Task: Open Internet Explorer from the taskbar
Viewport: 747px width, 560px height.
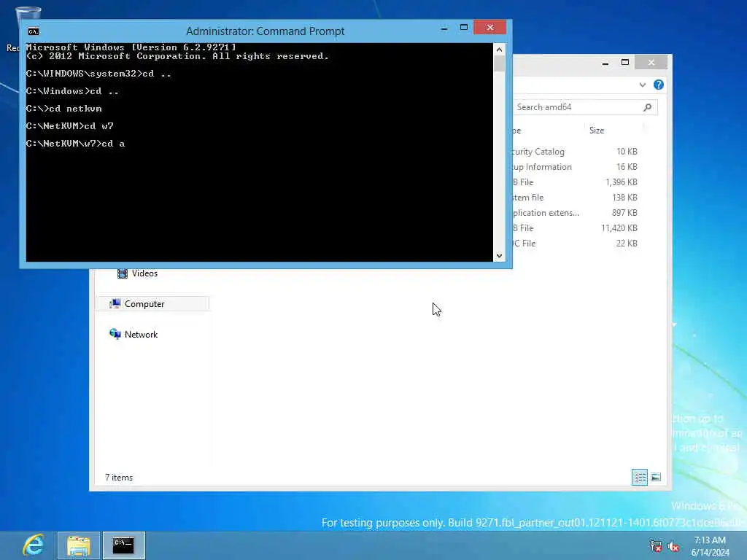Action: click(x=34, y=545)
